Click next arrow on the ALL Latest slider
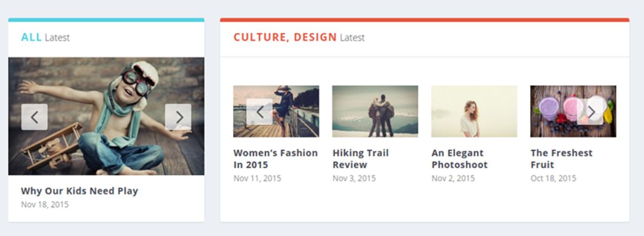Viewport: 644px width, 236px height. pos(178,117)
